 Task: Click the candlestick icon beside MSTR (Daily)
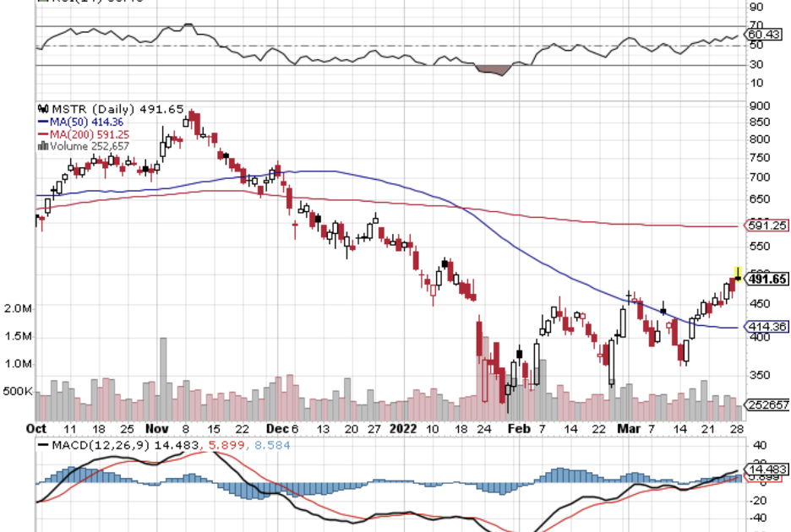click(x=42, y=109)
